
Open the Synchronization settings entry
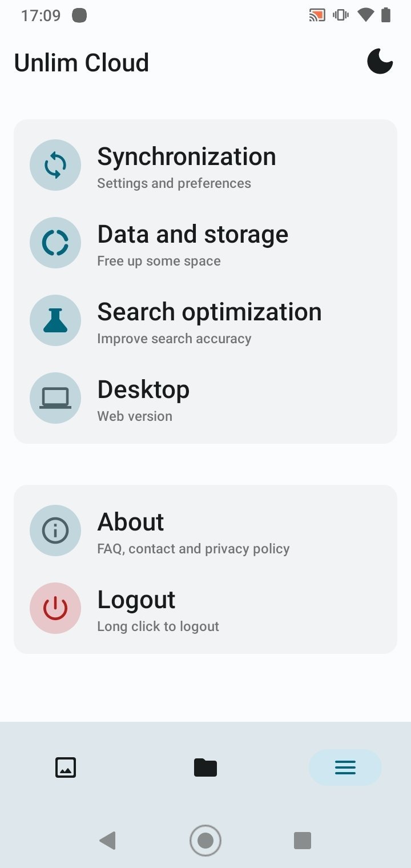tap(205, 165)
